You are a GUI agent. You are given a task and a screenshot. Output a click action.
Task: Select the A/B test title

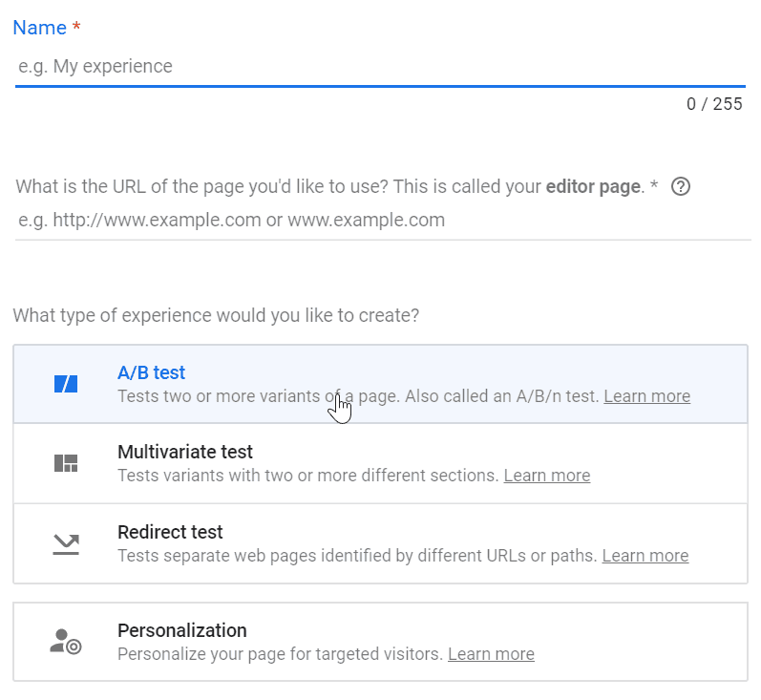point(151,372)
